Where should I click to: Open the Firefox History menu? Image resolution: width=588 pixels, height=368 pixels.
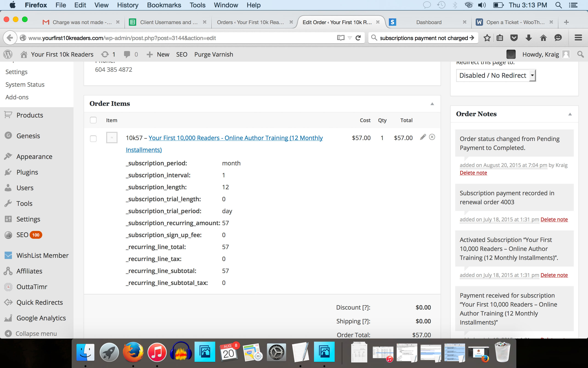click(x=127, y=5)
